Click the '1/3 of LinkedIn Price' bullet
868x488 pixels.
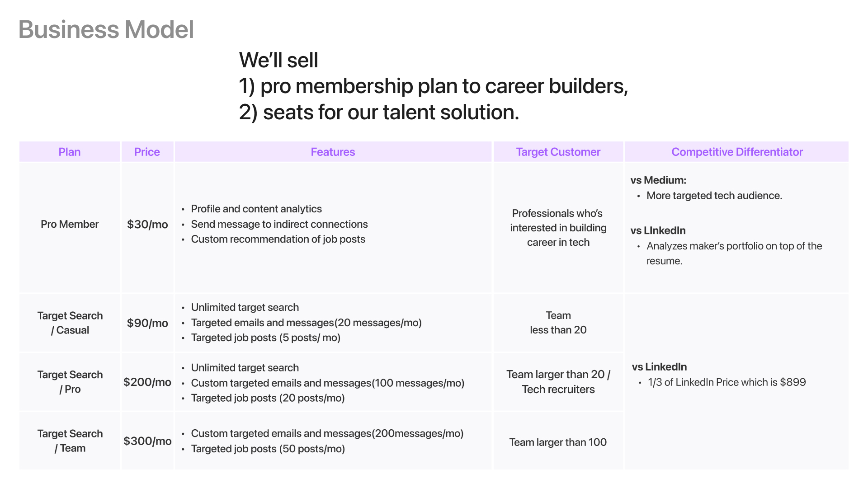[x=726, y=382]
